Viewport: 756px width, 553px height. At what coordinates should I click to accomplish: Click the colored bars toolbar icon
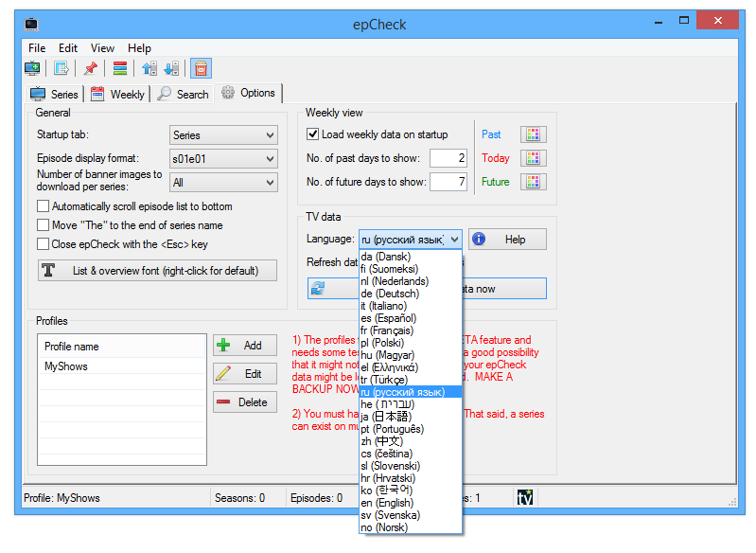(119, 68)
